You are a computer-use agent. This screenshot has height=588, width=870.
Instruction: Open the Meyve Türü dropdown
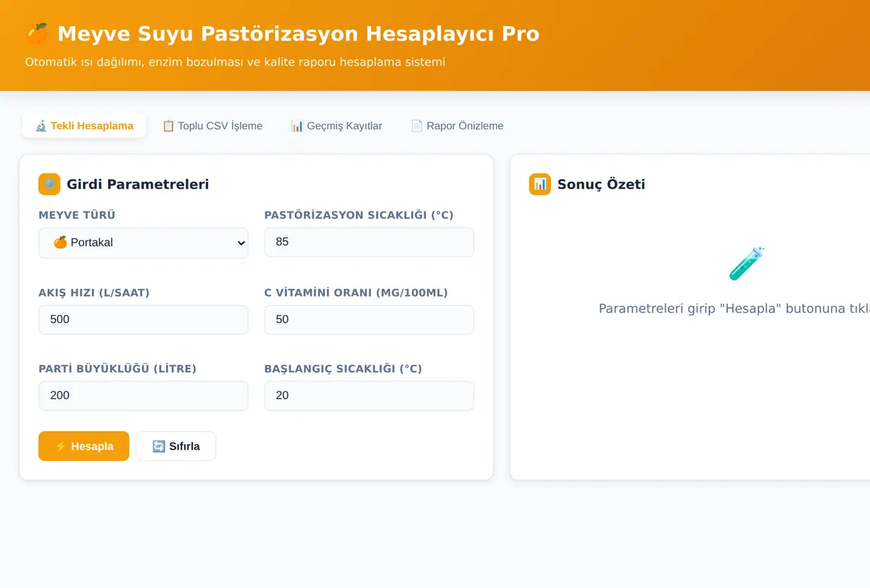[144, 243]
